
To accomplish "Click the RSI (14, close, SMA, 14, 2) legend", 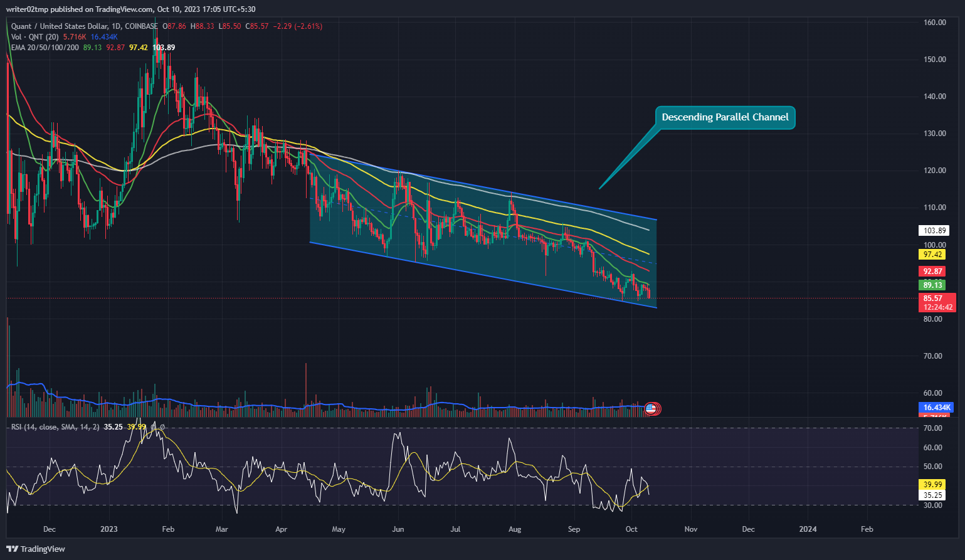I will 55,427.
